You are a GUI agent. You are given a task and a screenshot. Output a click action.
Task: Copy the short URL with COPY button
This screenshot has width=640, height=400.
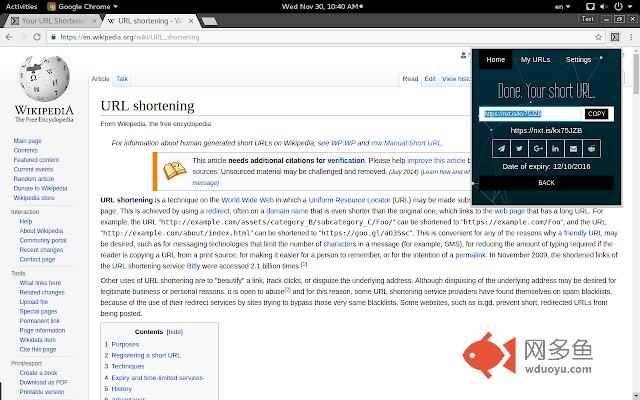click(x=596, y=114)
